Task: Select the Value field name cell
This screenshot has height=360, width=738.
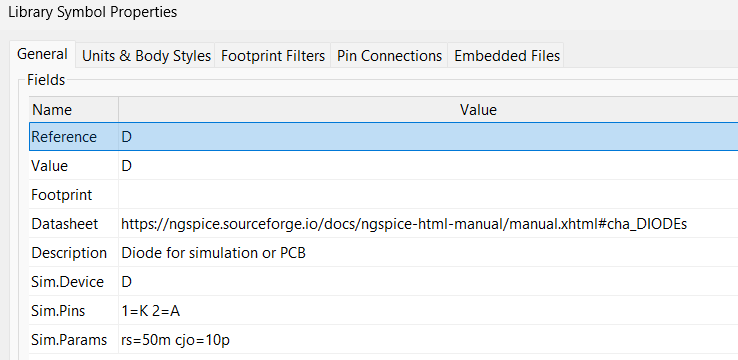Action: point(74,166)
